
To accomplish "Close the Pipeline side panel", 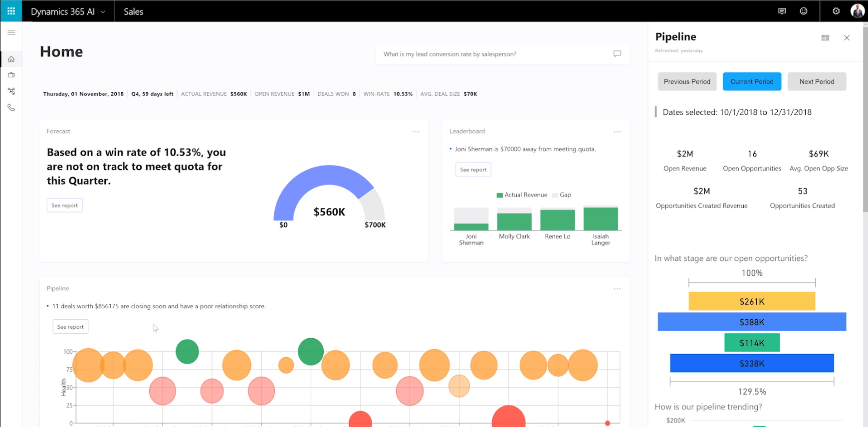I will [x=847, y=38].
